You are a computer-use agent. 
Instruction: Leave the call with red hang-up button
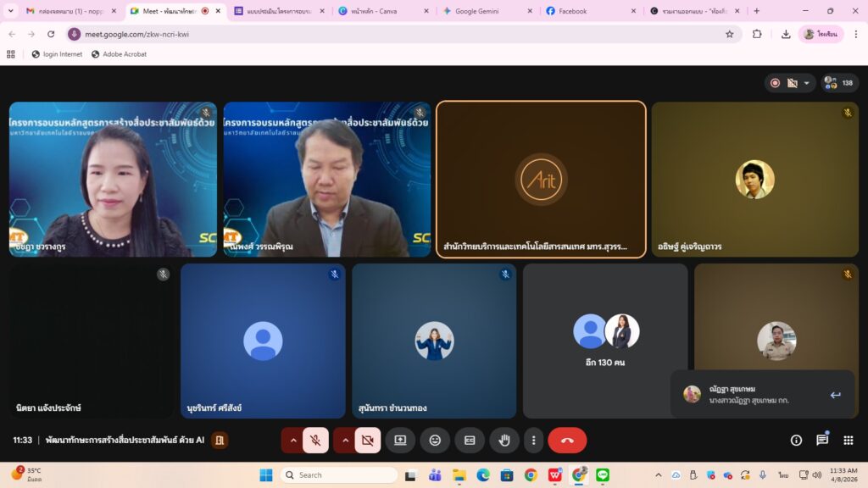[x=567, y=441]
